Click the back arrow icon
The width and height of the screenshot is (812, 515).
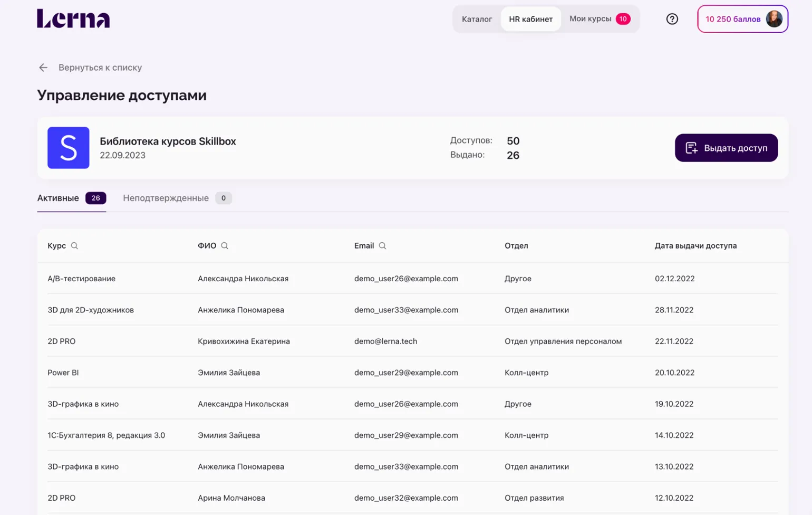tap(43, 68)
